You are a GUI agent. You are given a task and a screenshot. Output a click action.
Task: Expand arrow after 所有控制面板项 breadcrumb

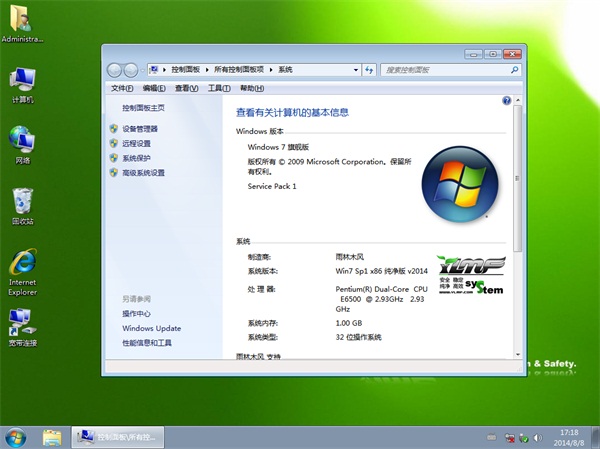click(271, 70)
